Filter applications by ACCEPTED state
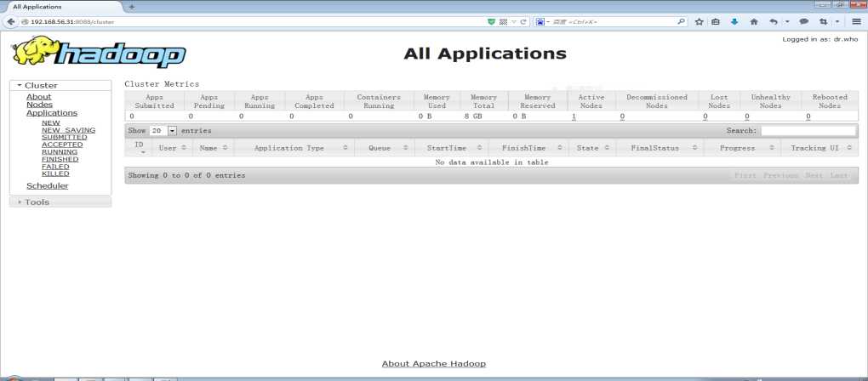This screenshot has height=381, width=868. tap(62, 145)
